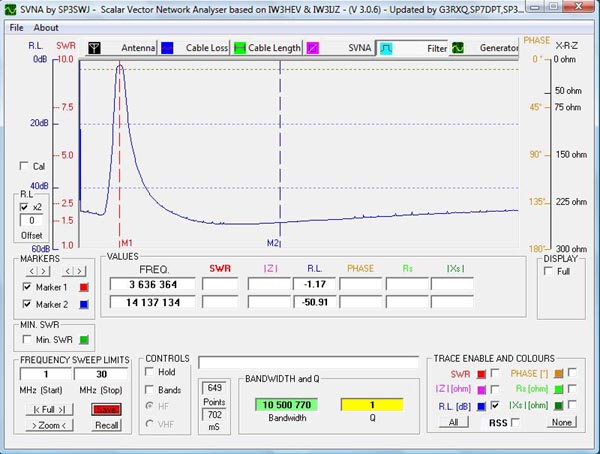Open the File menu
This screenshot has width=600, height=454.
coord(17,27)
